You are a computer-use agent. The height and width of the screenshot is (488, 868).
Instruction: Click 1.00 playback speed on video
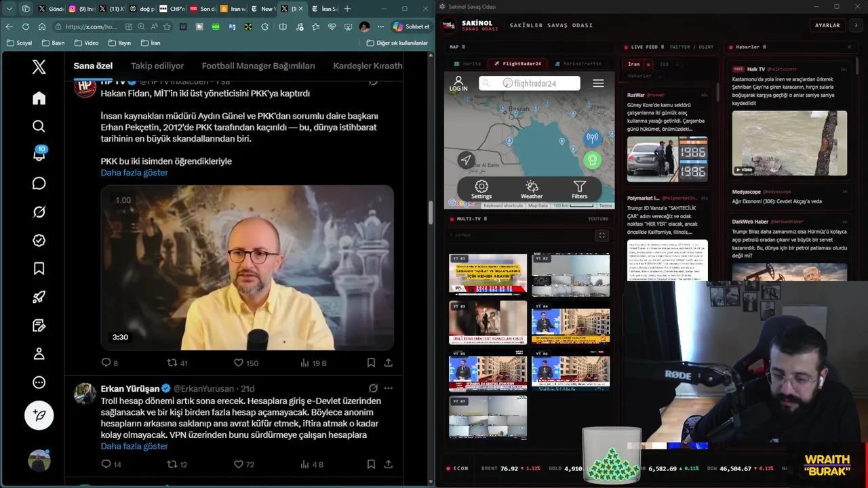click(x=123, y=200)
